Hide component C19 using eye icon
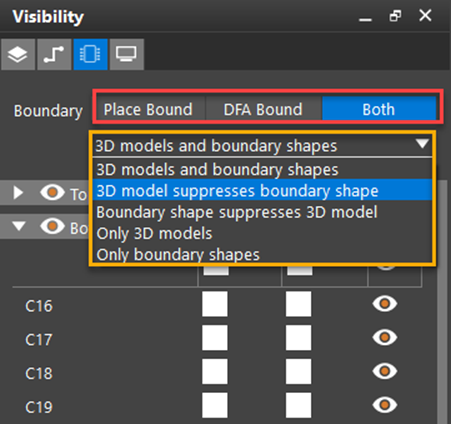This screenshot has width=451, height=424. click(x=385, y=405)
